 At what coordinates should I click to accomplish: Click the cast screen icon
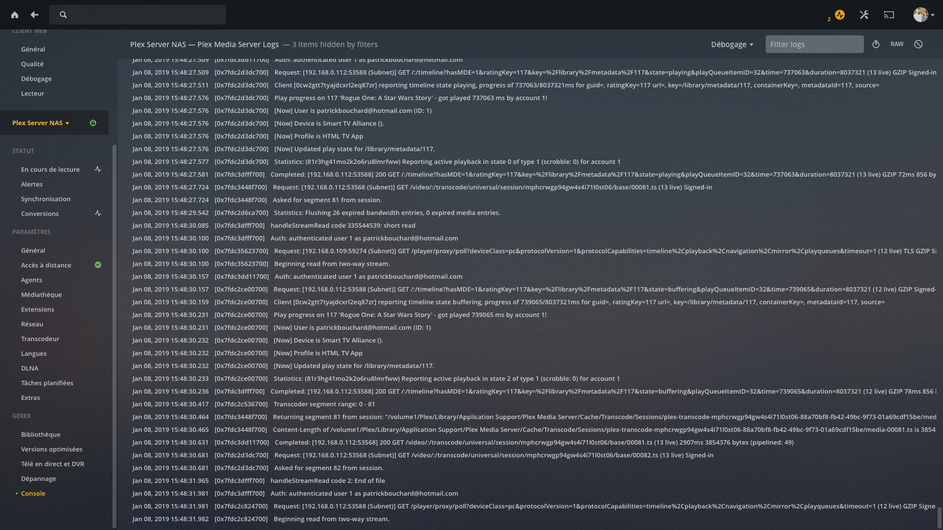tap(889, 14)
